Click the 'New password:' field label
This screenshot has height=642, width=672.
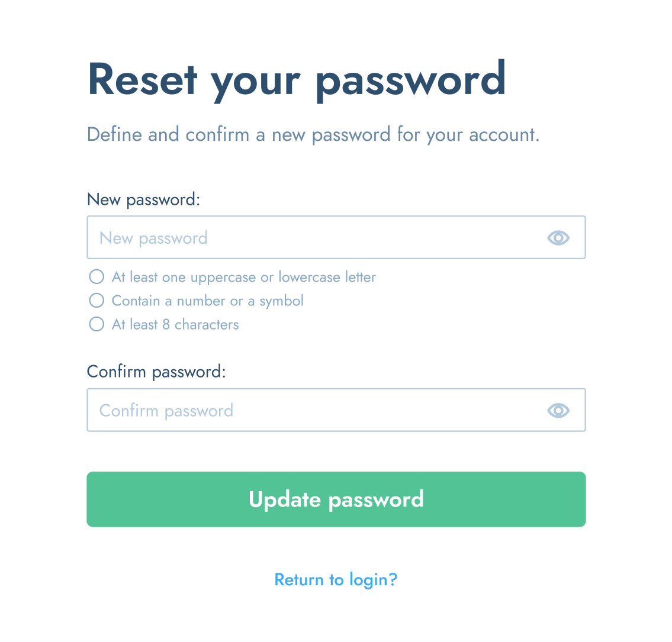pyautogui.click(x=143, y=199)
